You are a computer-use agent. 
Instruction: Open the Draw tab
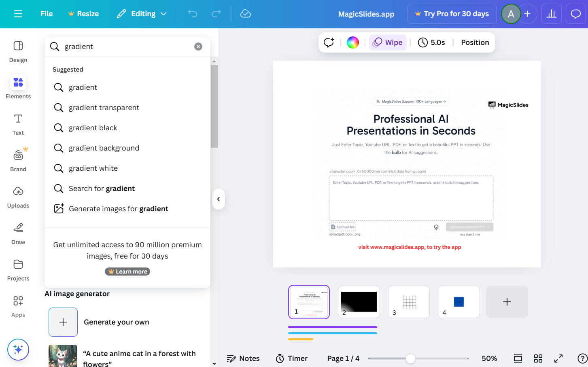pos(18,233)
